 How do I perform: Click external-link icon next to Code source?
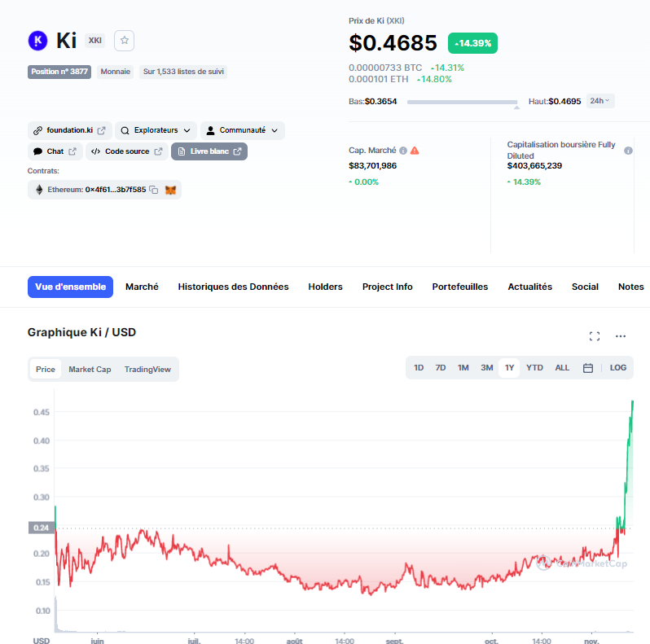click(158, 151)
